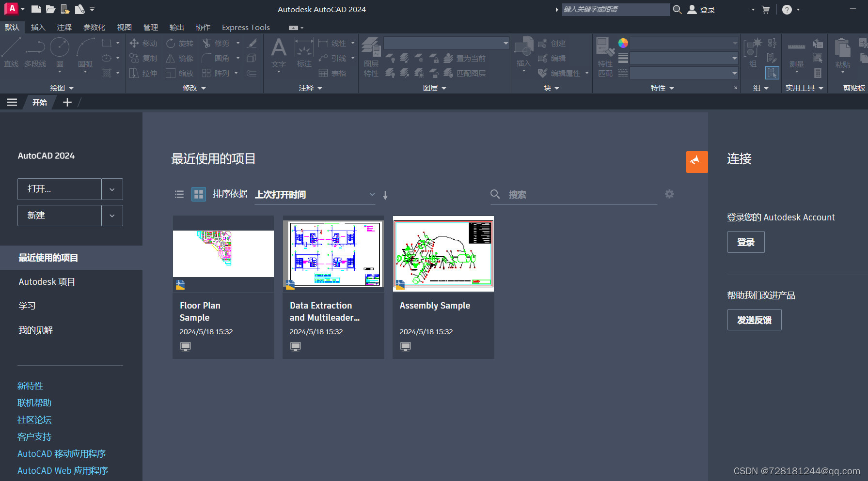Expand the 图层 panel dropdown
Image resolution: width=868 pixels, height=481 pixels.
(435, 88)
